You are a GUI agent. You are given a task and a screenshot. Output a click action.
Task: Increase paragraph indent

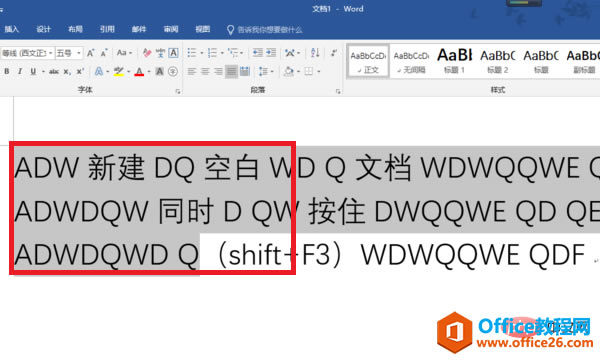(271, 53)
